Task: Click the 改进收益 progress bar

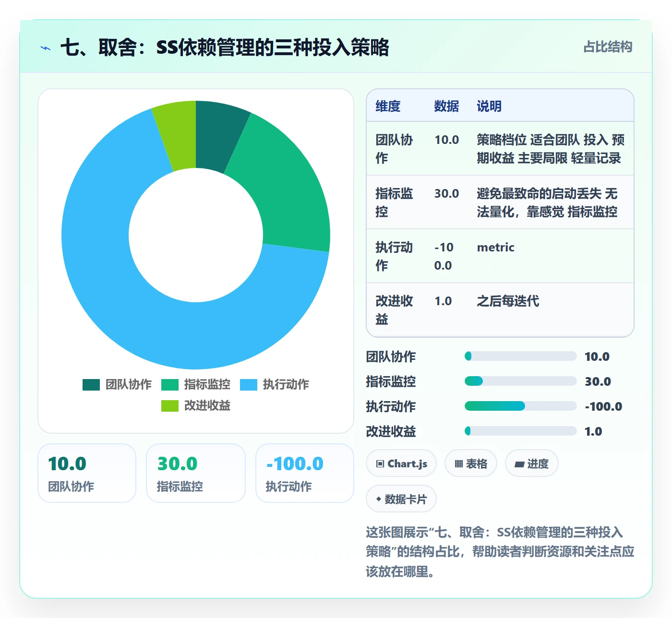Action: point(521,431)
